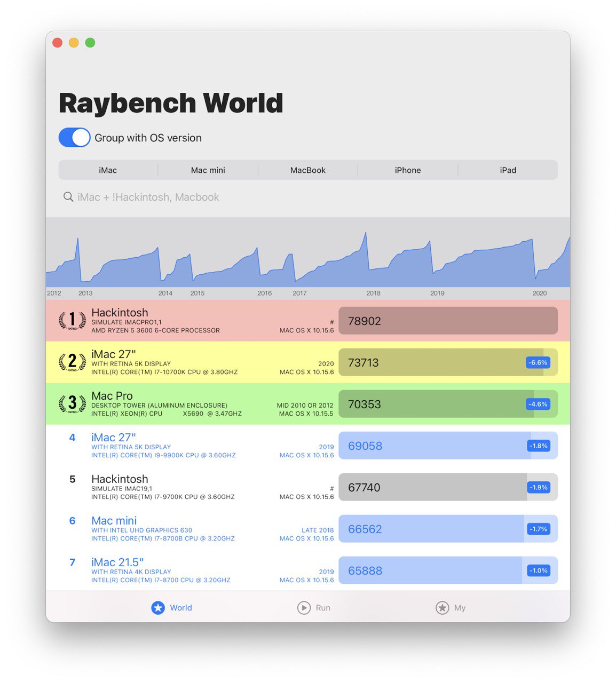Click the 2020 marker on timeline chart
Image resolution: width=616 pixels, height=683 pixels.
[x=540, y=293]
